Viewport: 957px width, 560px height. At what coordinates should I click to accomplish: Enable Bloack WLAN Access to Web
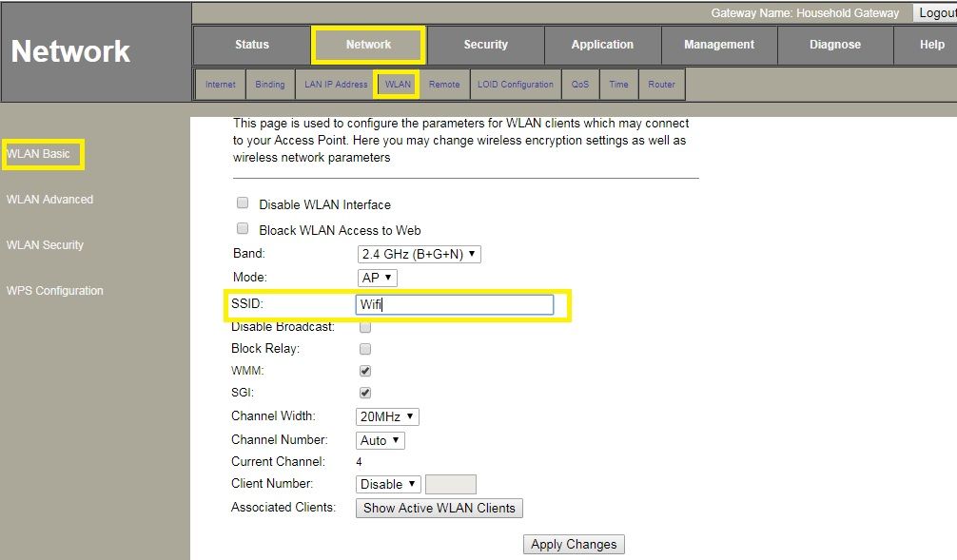(243, 229)
